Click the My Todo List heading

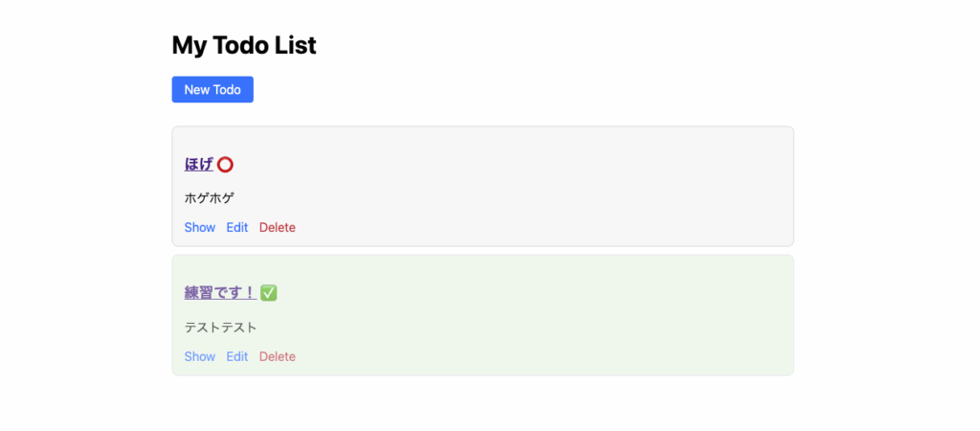click(244, 45)
